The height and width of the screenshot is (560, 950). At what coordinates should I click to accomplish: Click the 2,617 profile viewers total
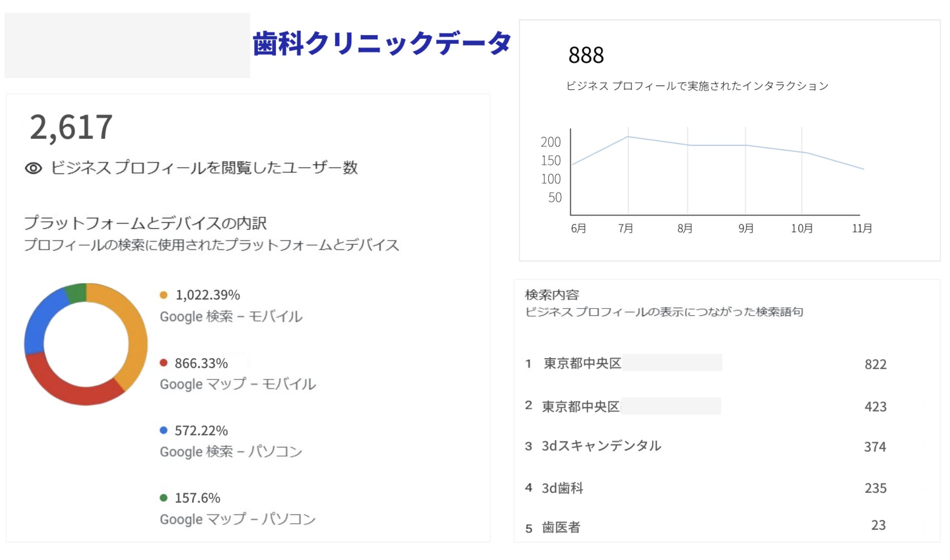tap(71, 127)
